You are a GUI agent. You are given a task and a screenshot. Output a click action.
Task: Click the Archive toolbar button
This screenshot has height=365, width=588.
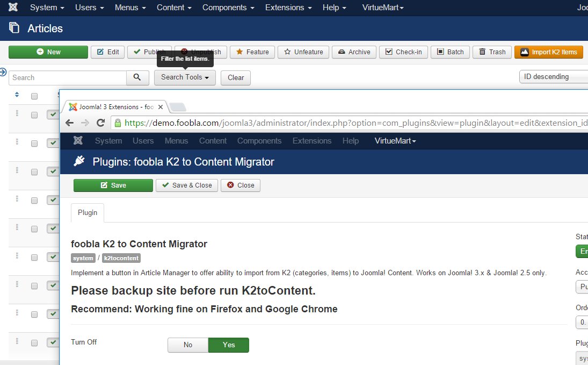pyautogui.click(x=354, y=52)
